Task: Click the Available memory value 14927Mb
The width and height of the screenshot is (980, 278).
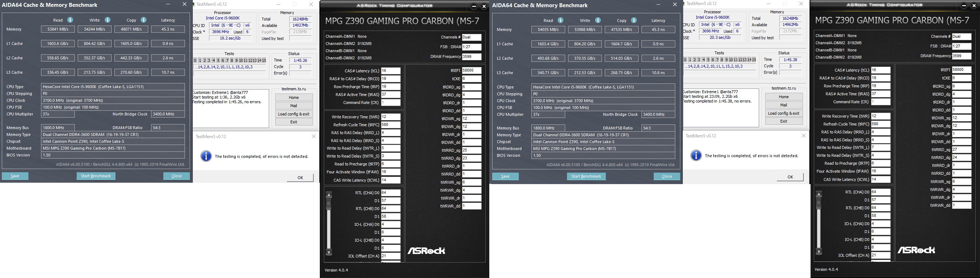Action: (300, 26)
